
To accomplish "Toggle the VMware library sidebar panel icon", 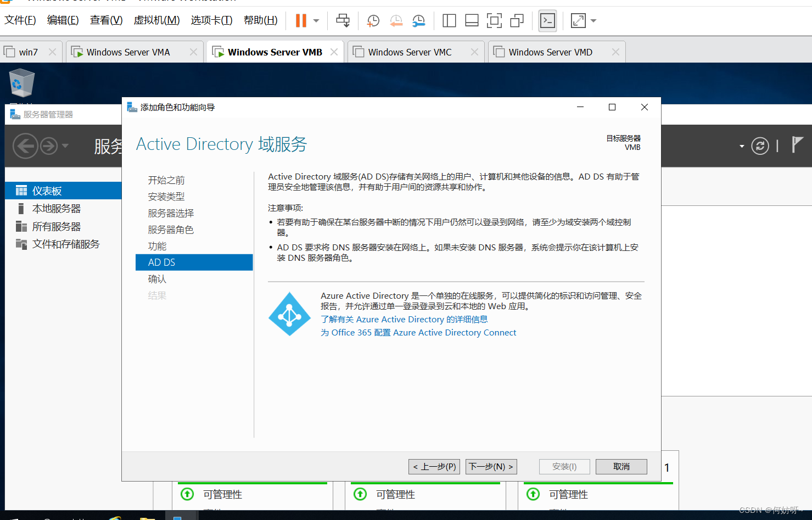I will [449, 21].
